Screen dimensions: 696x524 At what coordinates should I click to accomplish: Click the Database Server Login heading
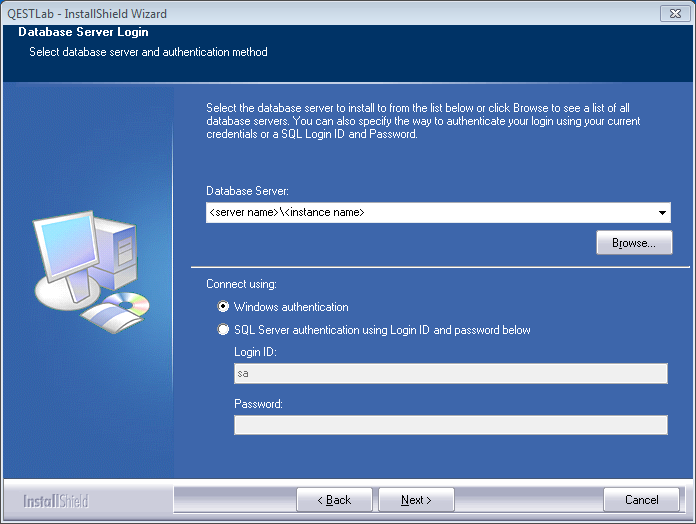tap(83, 33)
